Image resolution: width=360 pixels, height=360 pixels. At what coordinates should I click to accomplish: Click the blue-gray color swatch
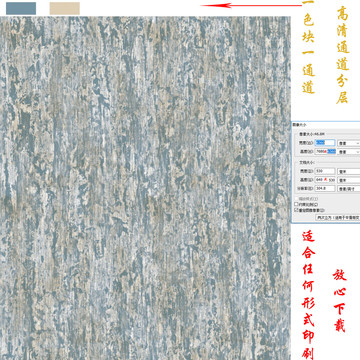pyautogui.click(x=21, y=8)
